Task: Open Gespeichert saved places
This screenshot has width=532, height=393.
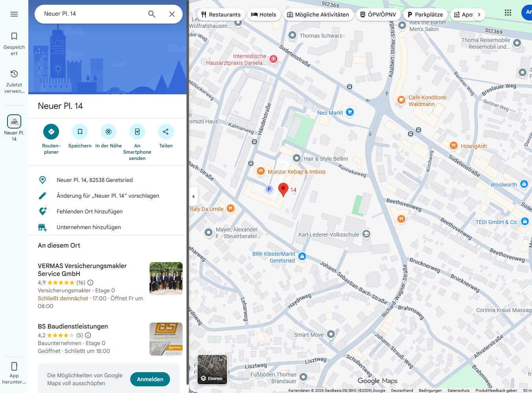Action: coord(14,44)
